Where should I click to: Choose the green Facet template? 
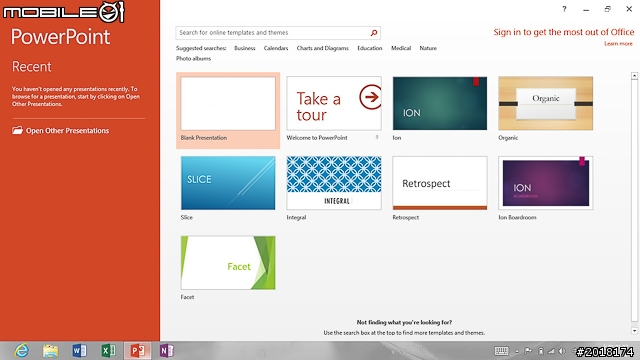click(228, 262)
